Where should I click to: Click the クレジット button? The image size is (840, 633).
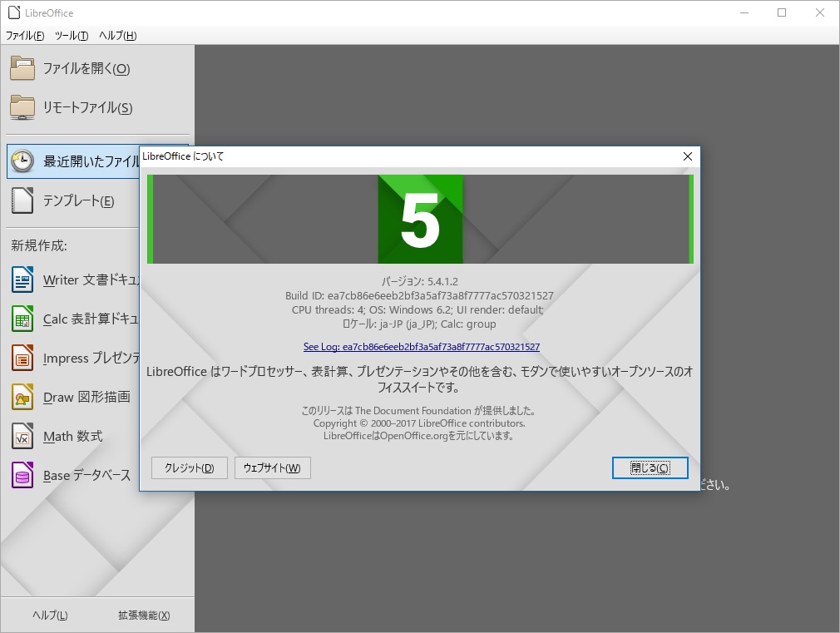(x=189, y=467)
